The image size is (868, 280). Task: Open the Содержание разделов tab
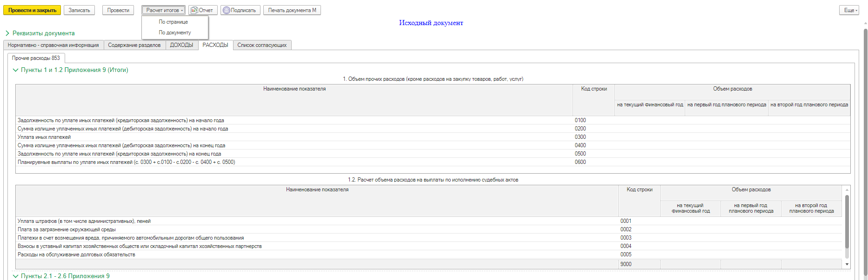click(134, 45)
